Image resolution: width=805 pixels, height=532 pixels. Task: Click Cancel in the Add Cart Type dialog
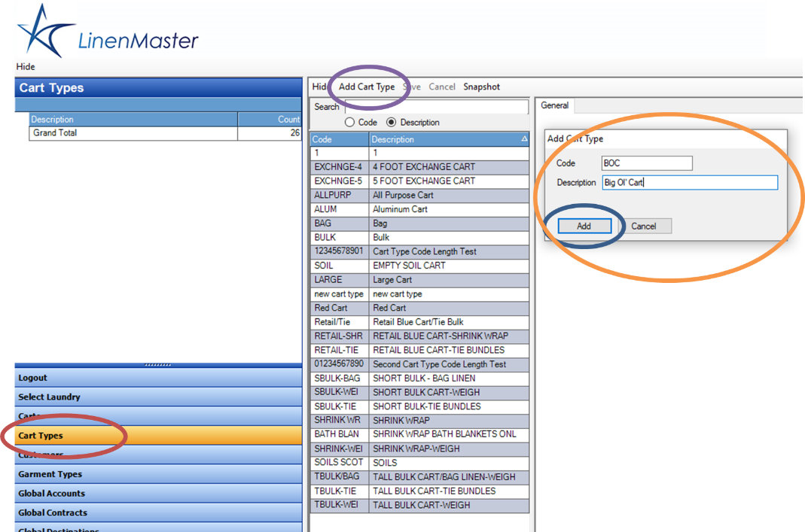pyautogui.click(x=646, y=226)
